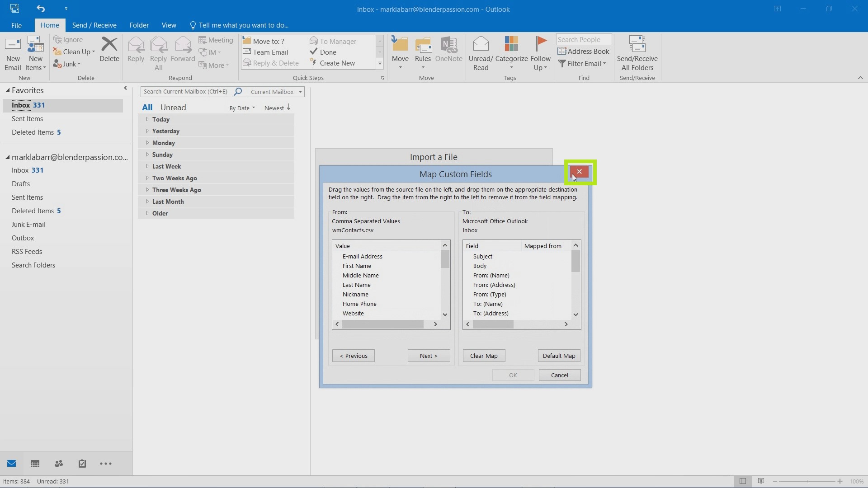The image size is (868, 488).
Task: Close the Map Custom Fields dialog
Action: (579, 172)
